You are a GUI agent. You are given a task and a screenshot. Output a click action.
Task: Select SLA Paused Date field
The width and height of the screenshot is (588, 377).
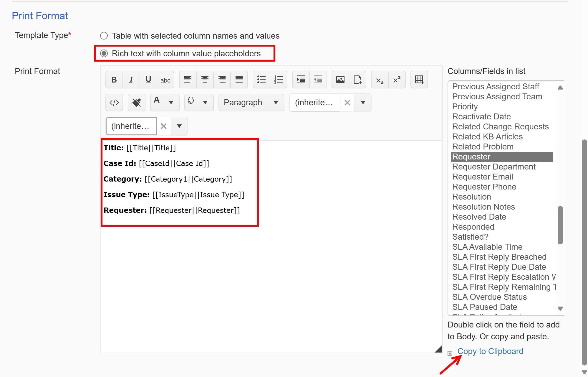502,307
